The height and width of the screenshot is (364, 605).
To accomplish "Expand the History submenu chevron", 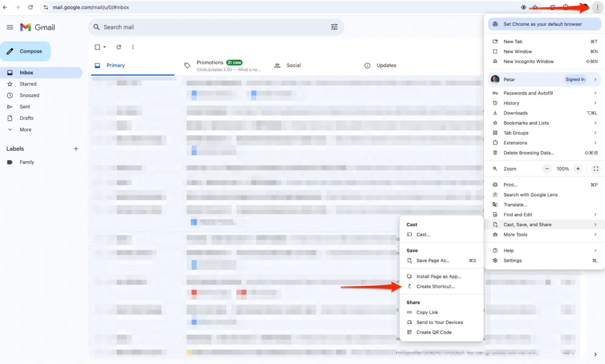I will (595, 103).
